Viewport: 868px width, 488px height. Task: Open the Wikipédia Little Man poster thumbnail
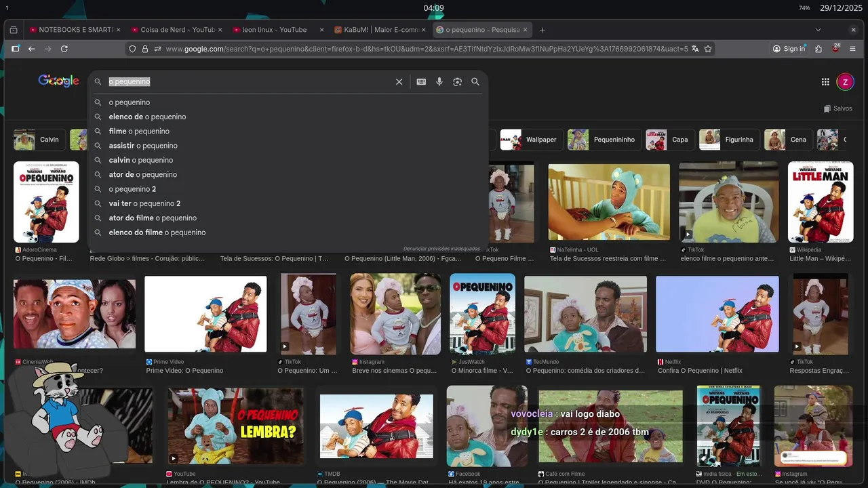coord(821,202)
